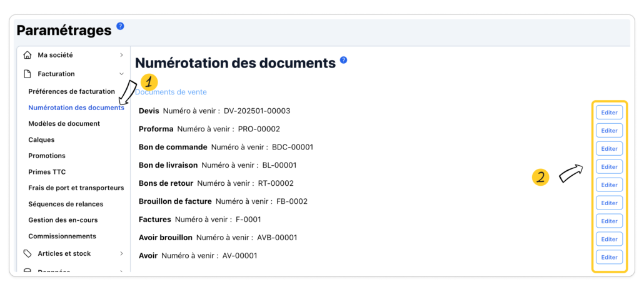Image resolution: width=644 pixels, height=289 pixels.
Task: Edit the Proforma document numbering
Action: [608, 131]
